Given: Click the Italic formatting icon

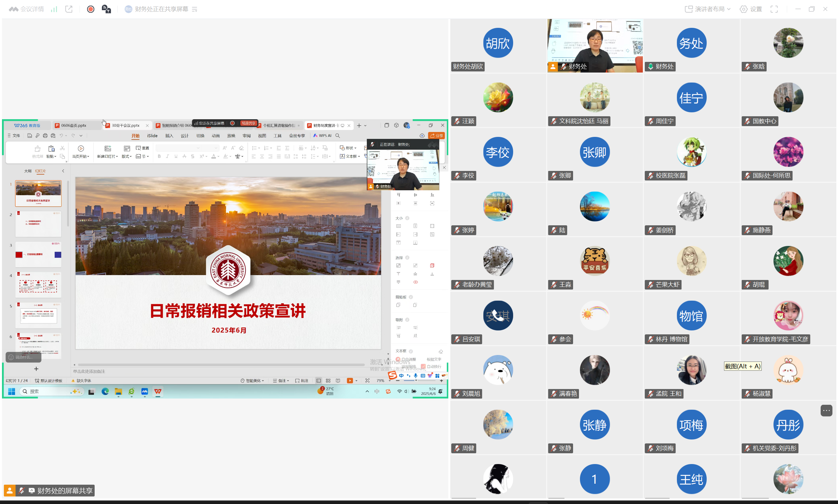Looking at the screenshot, I should pos(167,156).
